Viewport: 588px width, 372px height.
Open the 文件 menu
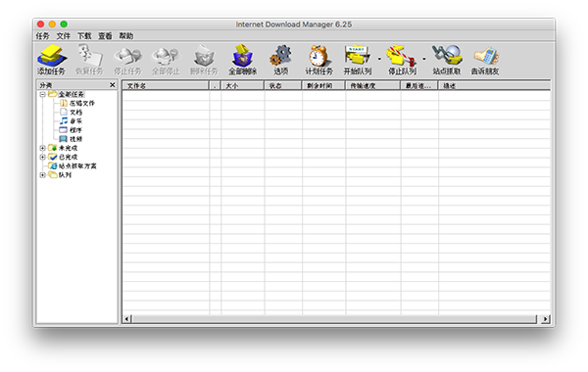coord(64,36)
